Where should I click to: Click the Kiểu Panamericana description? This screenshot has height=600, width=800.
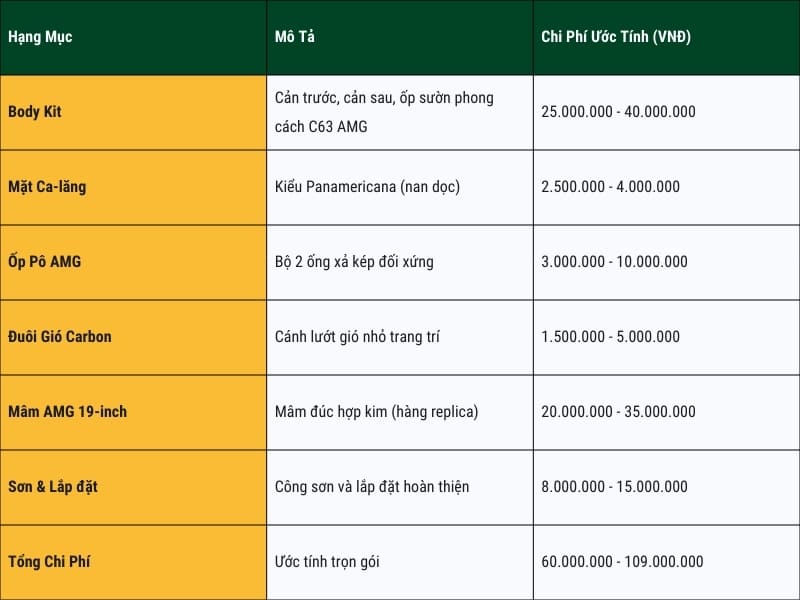click(367, 187)
